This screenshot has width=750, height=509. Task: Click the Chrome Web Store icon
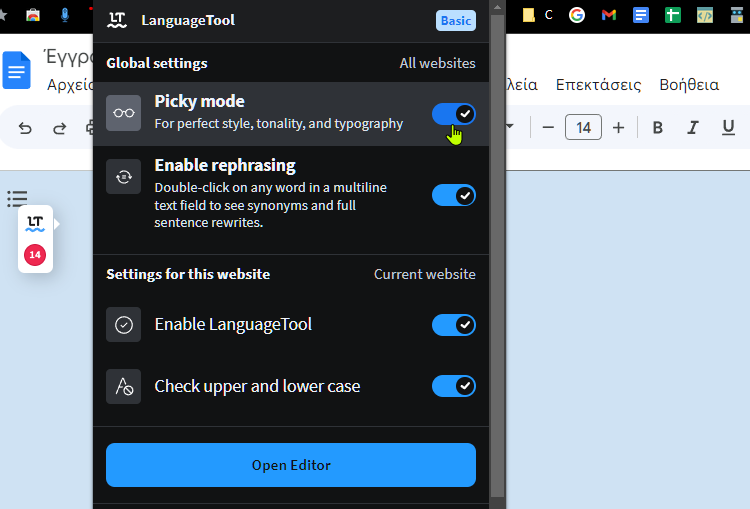tap(33, 15)
